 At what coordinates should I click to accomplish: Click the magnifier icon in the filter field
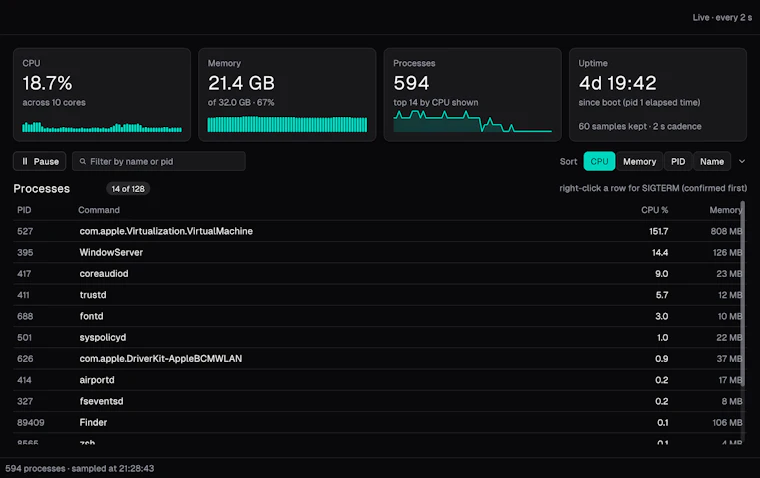pyautogui.click(x=83, y=161)
